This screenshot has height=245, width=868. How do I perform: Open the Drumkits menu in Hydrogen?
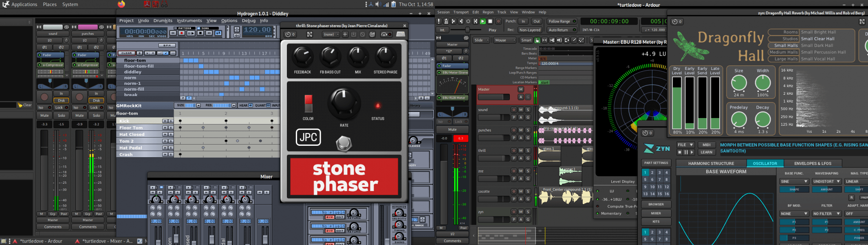[163, 20]
